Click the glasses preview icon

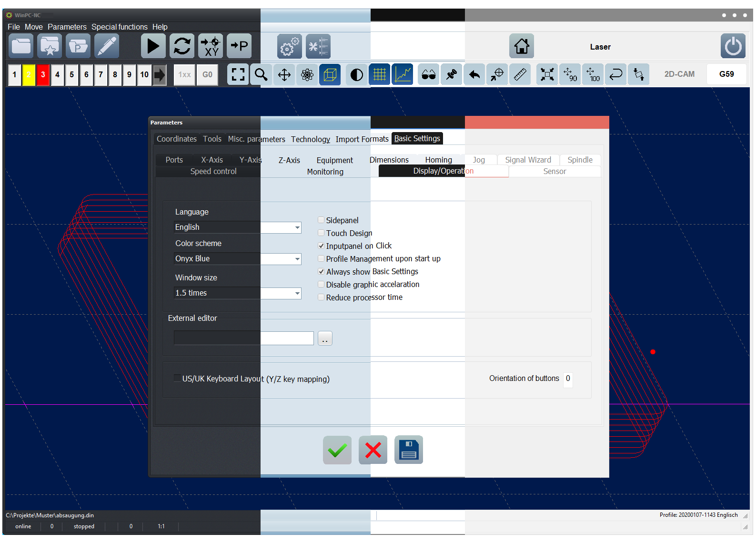429,74
